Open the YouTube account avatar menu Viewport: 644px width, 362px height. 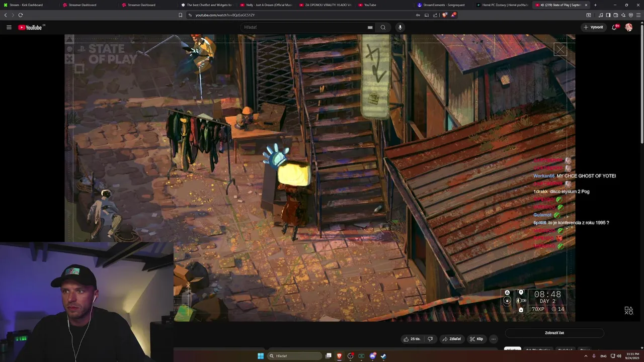click(x=629, y=27)
